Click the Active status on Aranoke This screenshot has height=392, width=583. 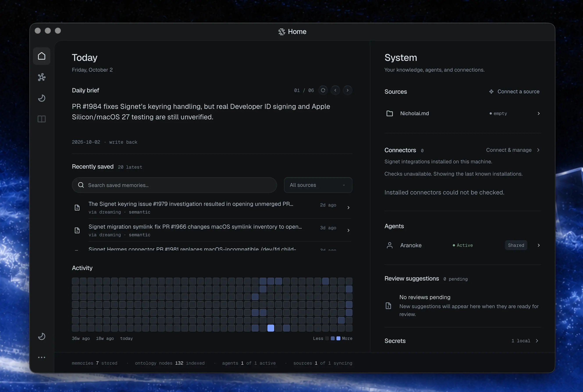click(x=463, y=245)
